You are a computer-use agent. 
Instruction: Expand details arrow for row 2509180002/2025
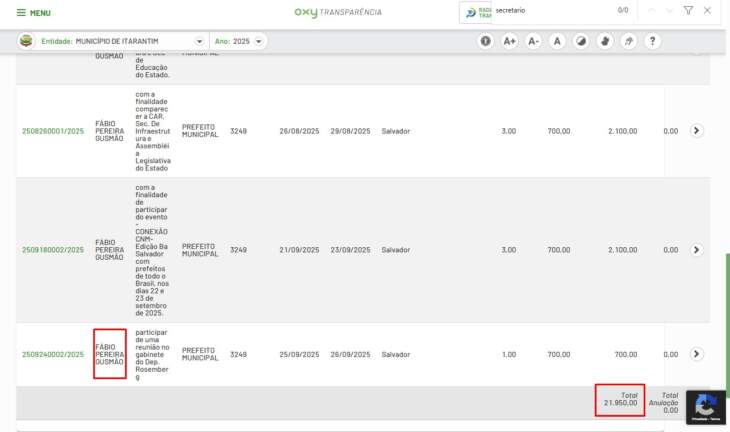point(697,250)
